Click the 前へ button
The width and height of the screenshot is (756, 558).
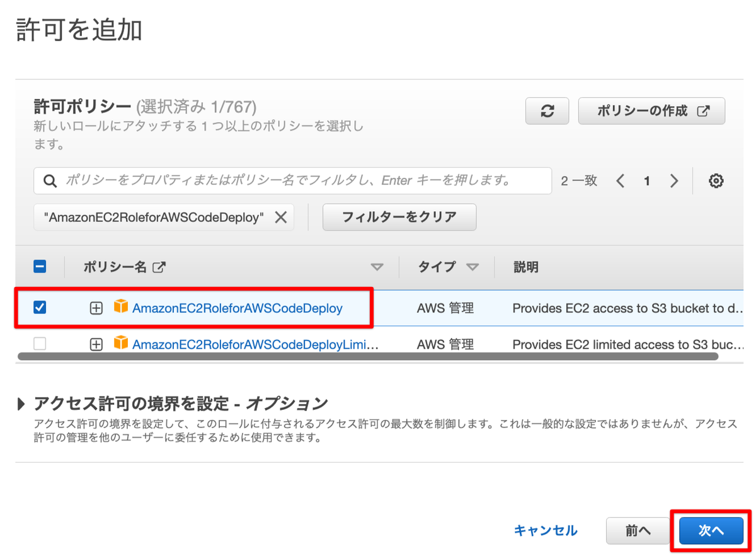pyautogui.click(x=638, y=531)
